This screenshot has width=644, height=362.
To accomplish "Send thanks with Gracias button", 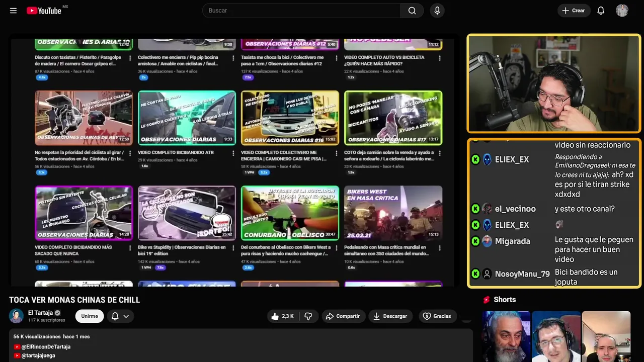I will coord(437,316).
